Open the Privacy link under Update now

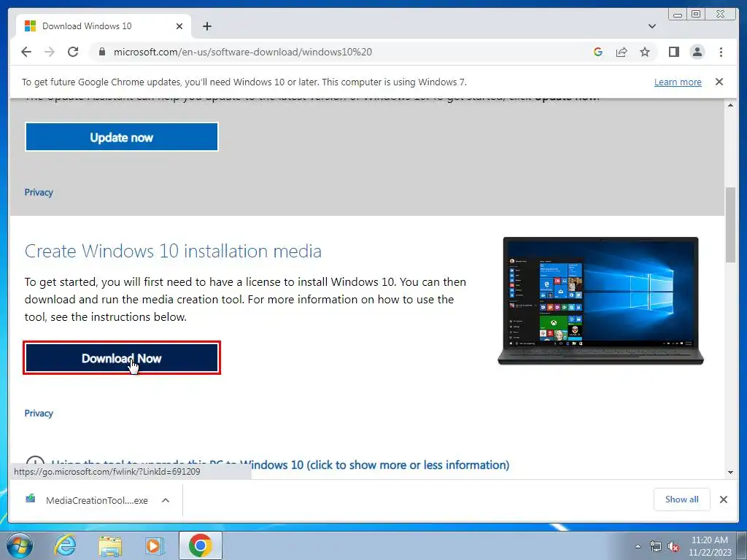[x=39, y=192]
